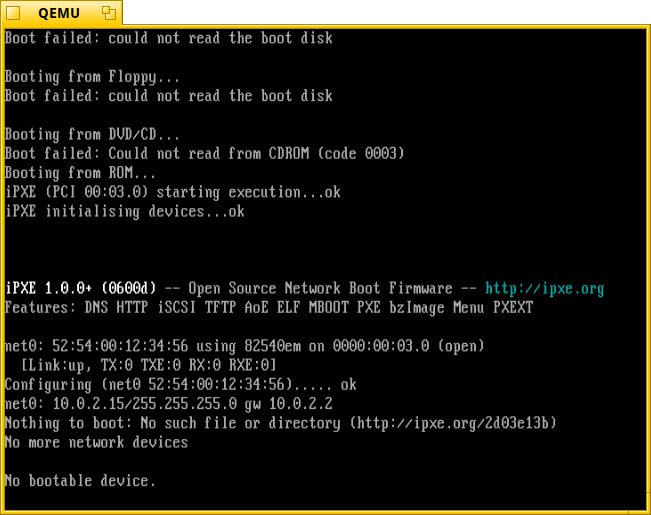Screen dimensions: 651x515
Task: Click the 'Booting from ROM...' line
Action: click(x=80, y=173)
